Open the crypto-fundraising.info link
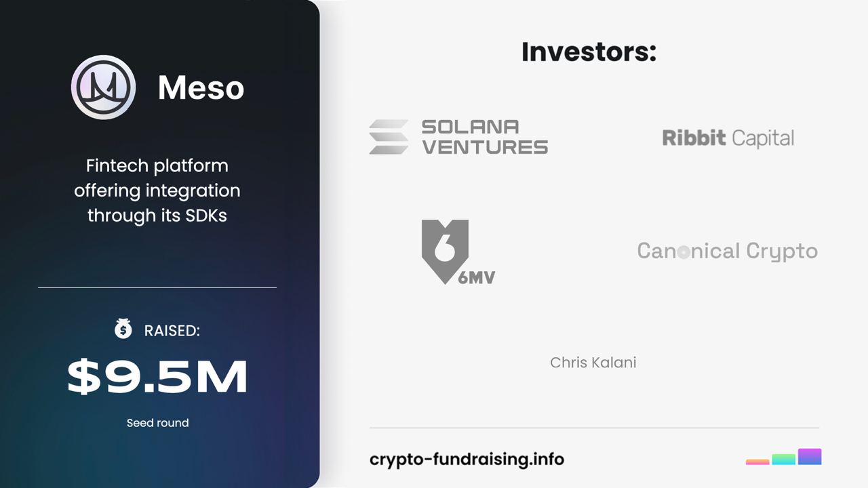Screen dimensions: 868x488 [467, 459]
